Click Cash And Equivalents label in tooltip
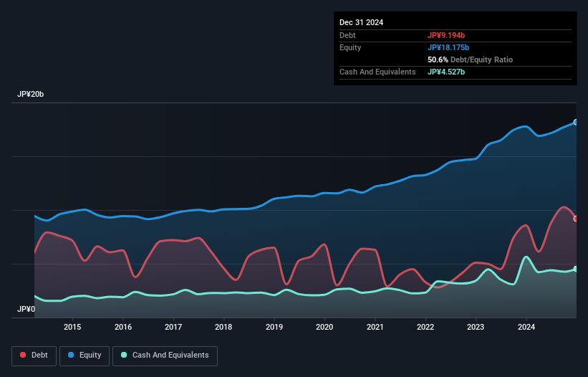 377,72
